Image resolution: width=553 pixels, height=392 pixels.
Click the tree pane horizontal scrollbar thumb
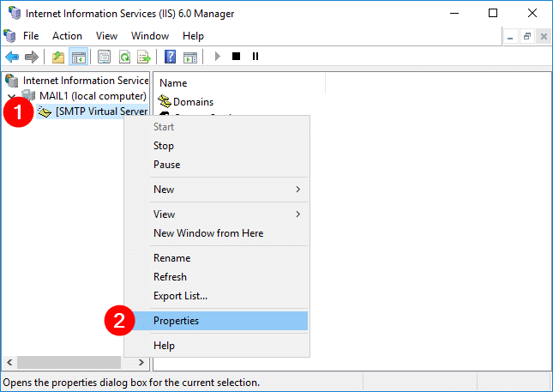pos(69,362)
